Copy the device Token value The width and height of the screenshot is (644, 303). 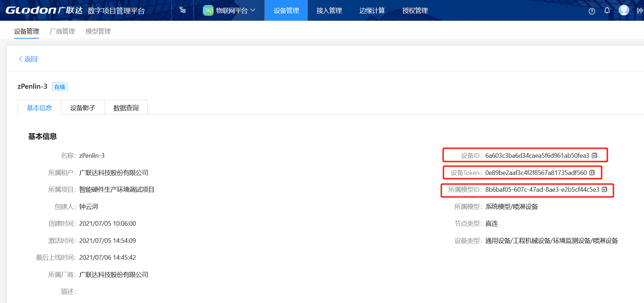click(592, 173)
